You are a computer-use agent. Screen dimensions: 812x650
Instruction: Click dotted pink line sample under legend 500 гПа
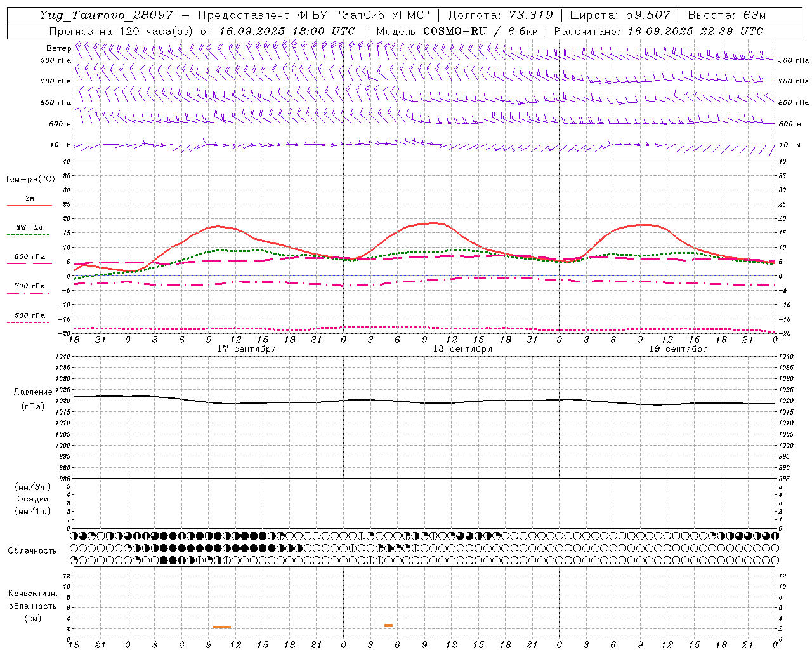click(x=29, y=322)
